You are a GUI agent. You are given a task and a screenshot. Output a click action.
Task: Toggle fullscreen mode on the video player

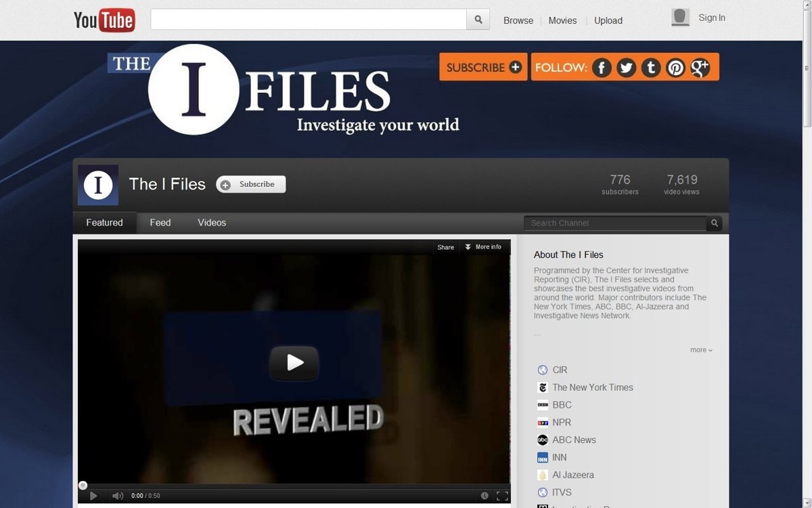[502, 496]
